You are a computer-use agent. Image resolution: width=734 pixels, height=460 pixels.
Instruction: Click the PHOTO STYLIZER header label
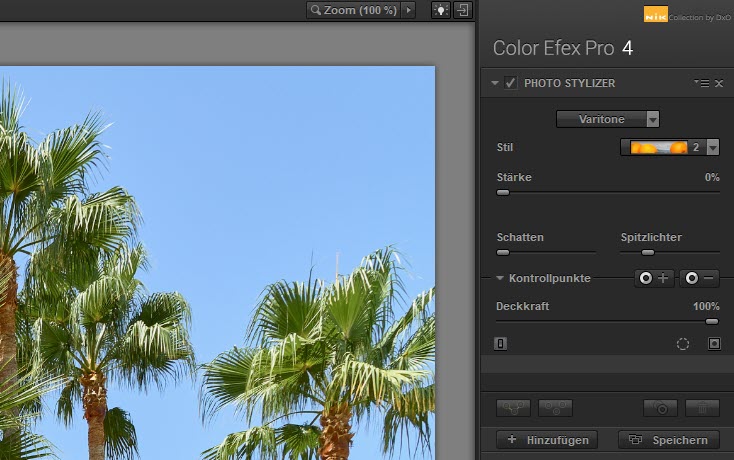pyautogui.click(x=570, y=83)
